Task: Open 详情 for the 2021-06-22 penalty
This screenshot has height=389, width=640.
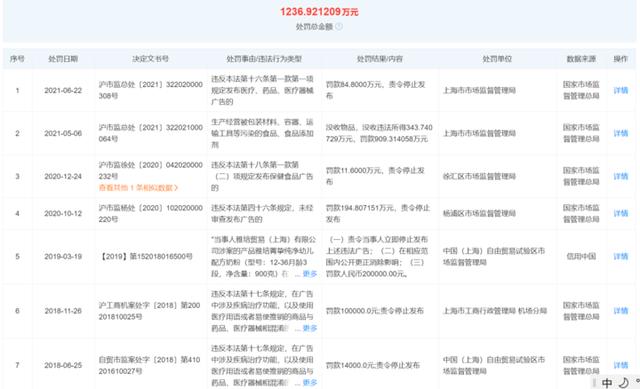Action: tap(620, 90)
